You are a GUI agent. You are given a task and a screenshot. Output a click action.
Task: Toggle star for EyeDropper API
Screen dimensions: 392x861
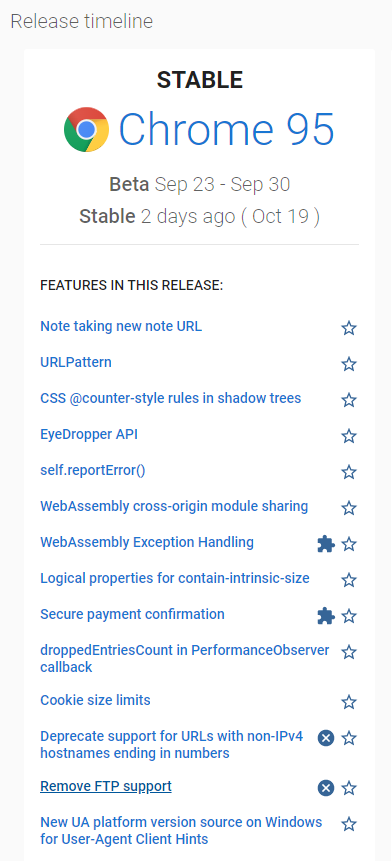[349, 436]
